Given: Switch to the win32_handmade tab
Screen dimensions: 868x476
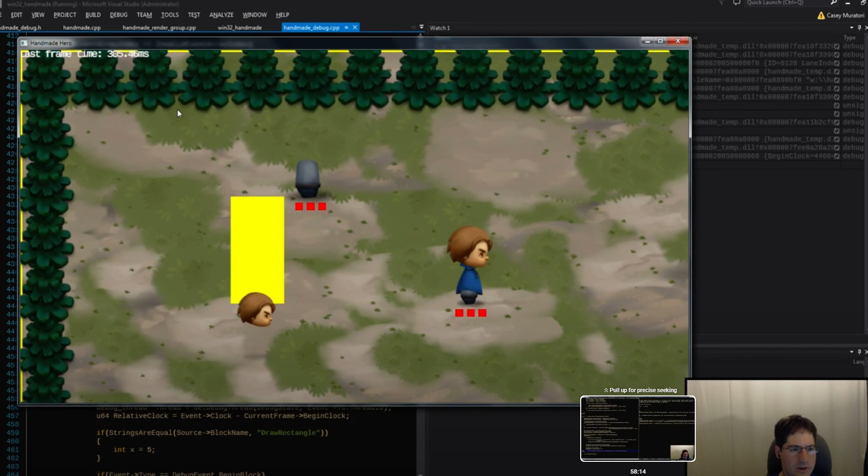Looking at the screenshot, I should coord(239,27).
